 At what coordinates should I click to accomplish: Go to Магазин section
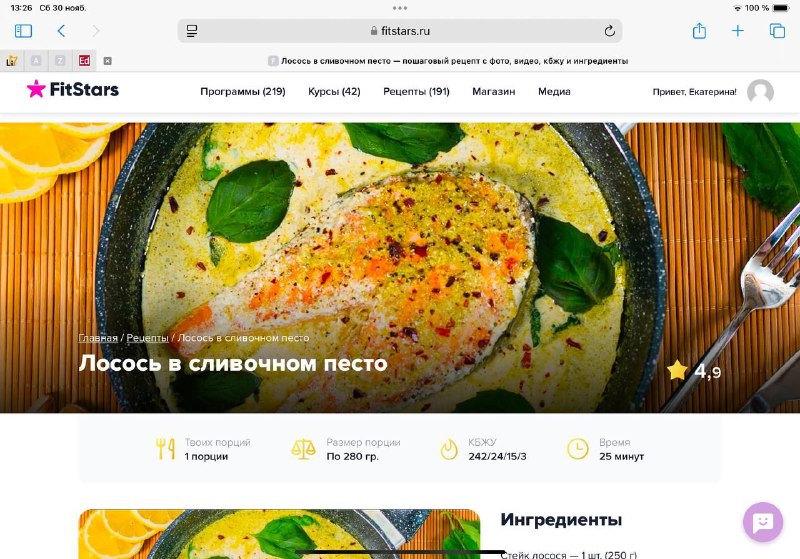click(x=493, y=92)
